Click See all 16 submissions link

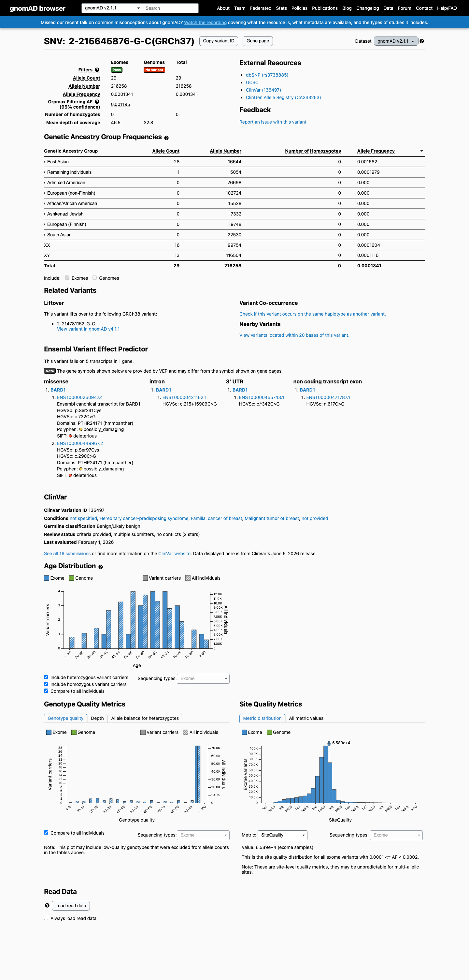[67, 554]
